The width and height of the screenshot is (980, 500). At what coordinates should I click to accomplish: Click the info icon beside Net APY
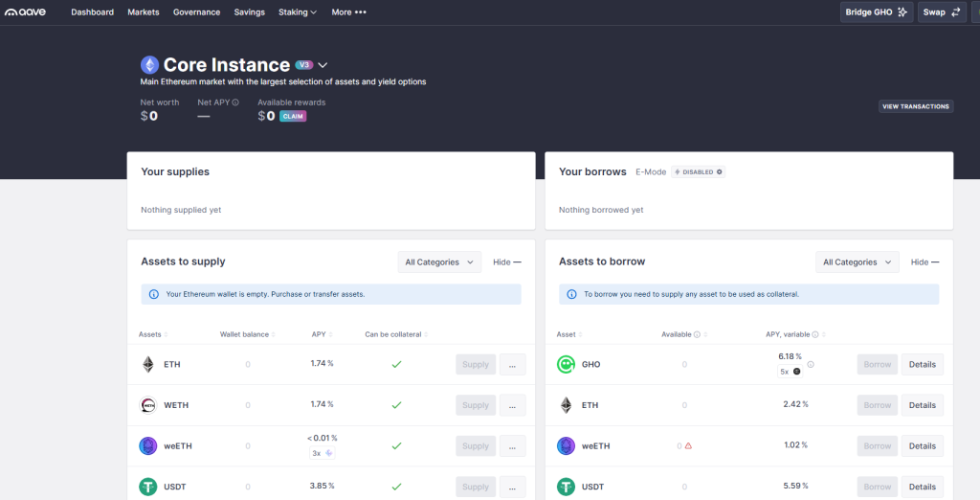point(235,102)
